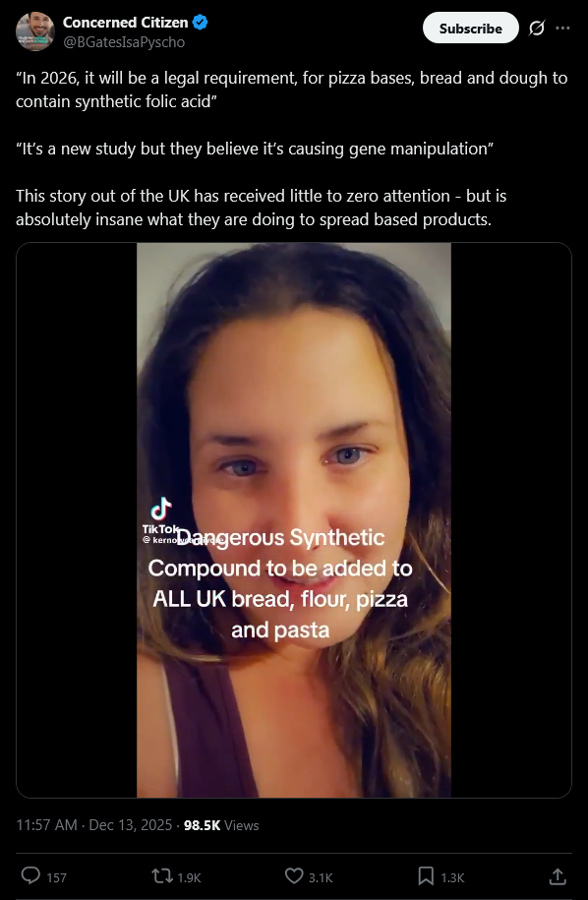Click the blue verified badge

200,23
